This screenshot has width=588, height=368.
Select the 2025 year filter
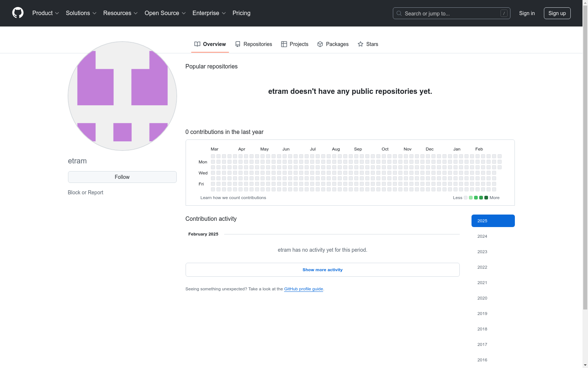coord(493,221)
